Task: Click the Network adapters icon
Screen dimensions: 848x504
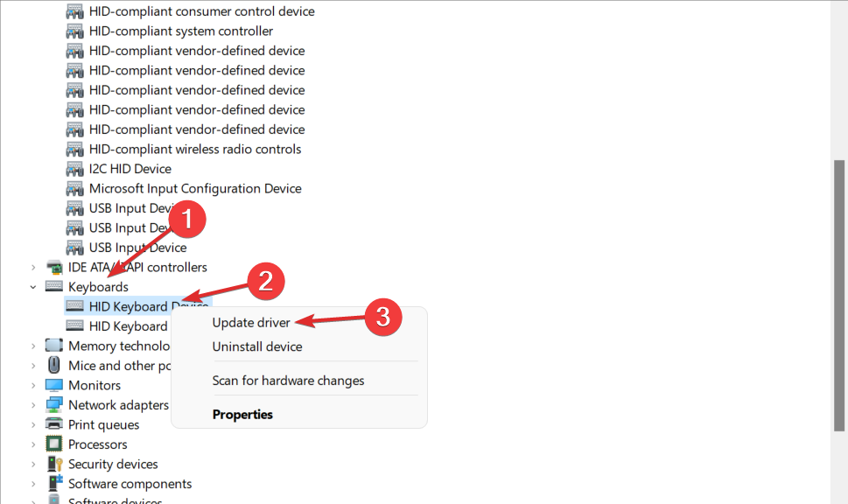Action: click(x=54, y=405)
